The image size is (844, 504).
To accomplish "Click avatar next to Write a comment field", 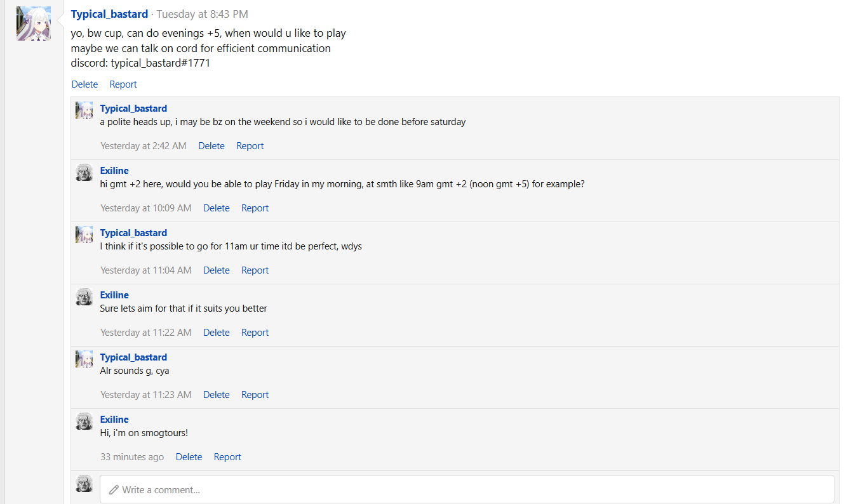I will pos(84,483).
